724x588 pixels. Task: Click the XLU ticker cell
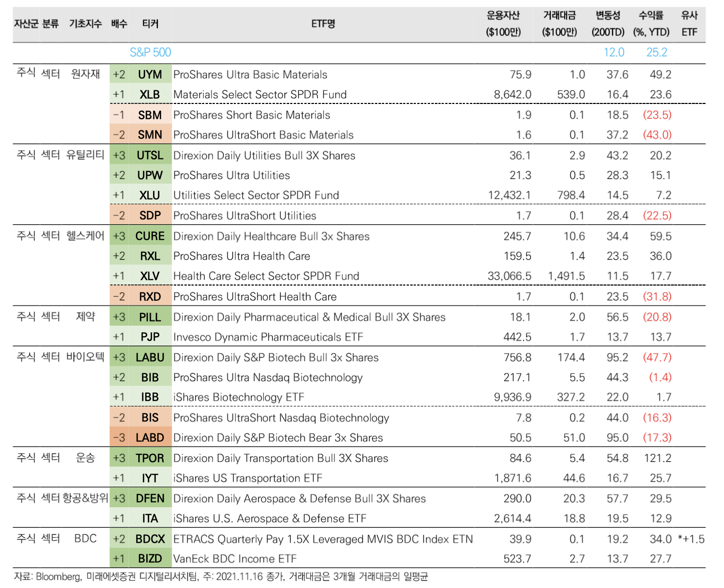(150, 195)
